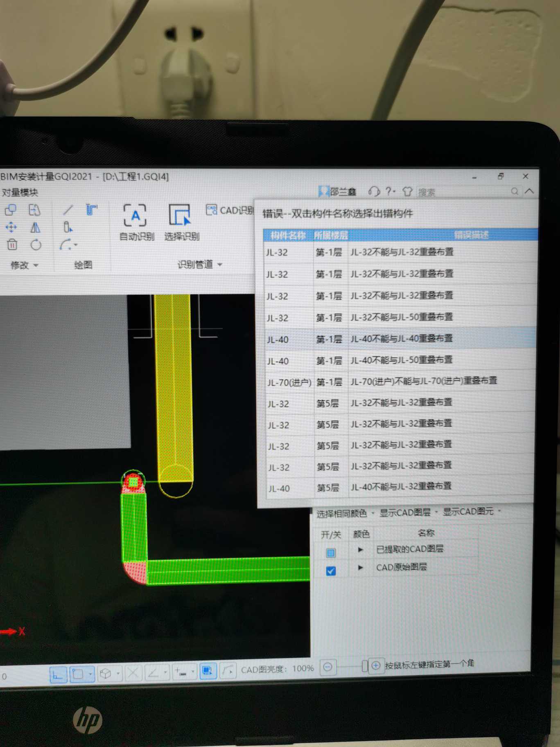Screen dimensions: 560x747
Task: Toggle the blue highlighted display icon in status bar
Action: click(x=208, y=671)
